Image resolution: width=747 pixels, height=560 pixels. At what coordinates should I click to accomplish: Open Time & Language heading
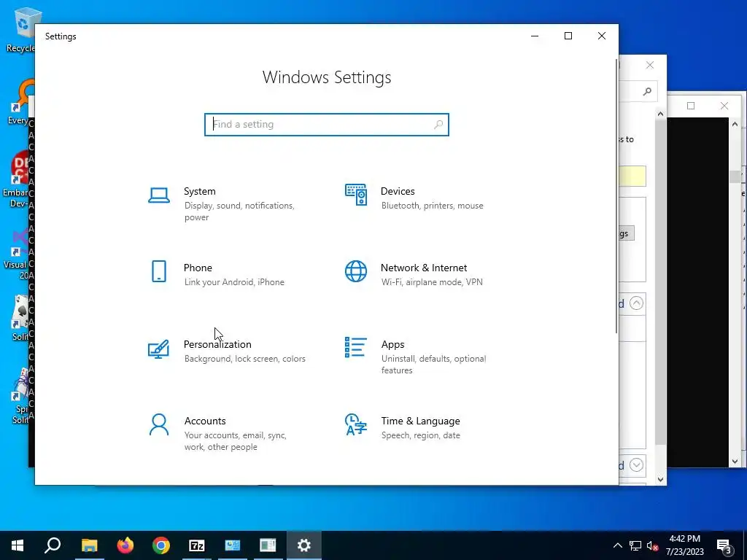click(x=420, y=421)
